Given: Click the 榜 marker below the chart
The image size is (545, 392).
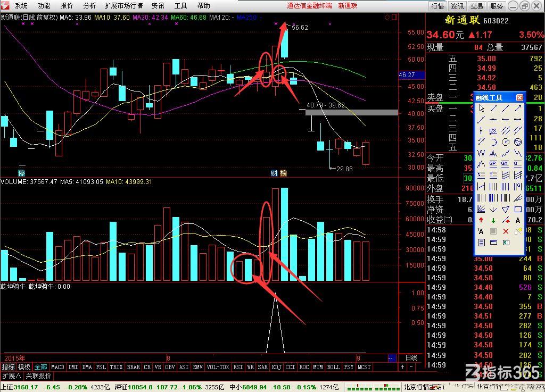Looking at the screenshot, I should (283, 173).
